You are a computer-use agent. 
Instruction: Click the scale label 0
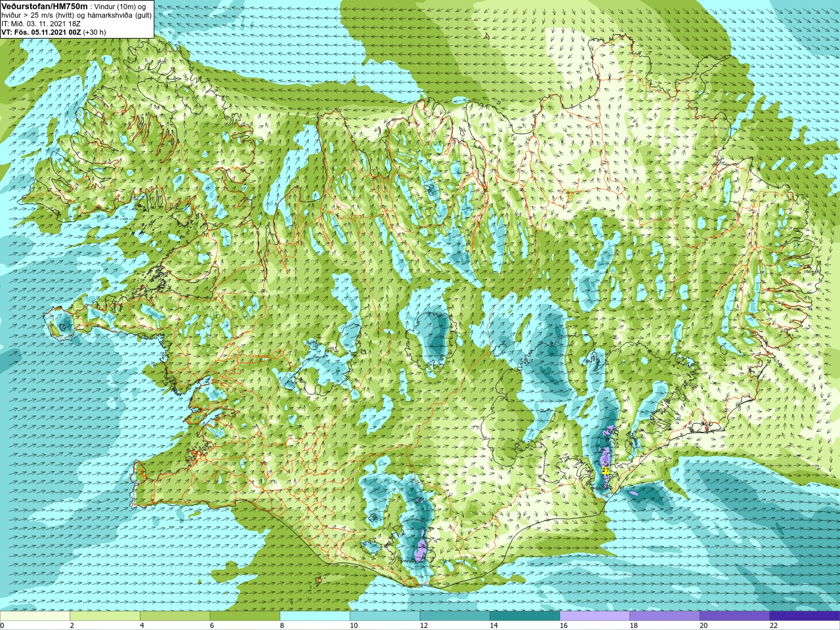3,625
